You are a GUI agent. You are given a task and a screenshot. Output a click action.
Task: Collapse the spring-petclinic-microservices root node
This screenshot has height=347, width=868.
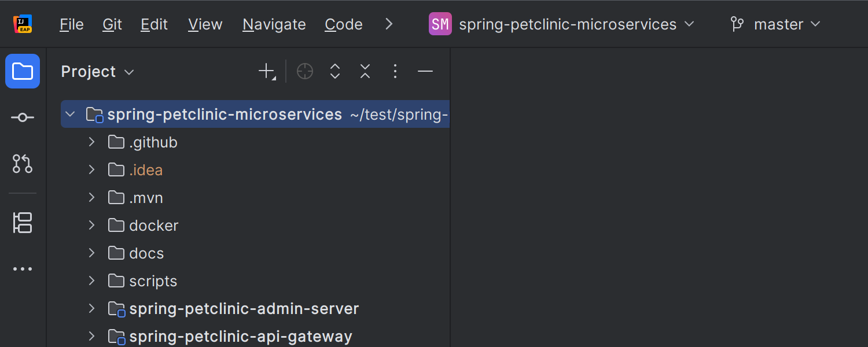[70, 114]
